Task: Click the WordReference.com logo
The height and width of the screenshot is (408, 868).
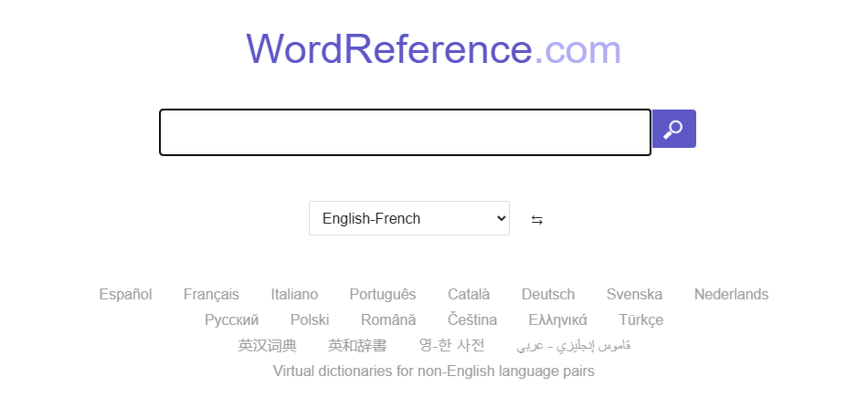Action: [x=433, y=50]
